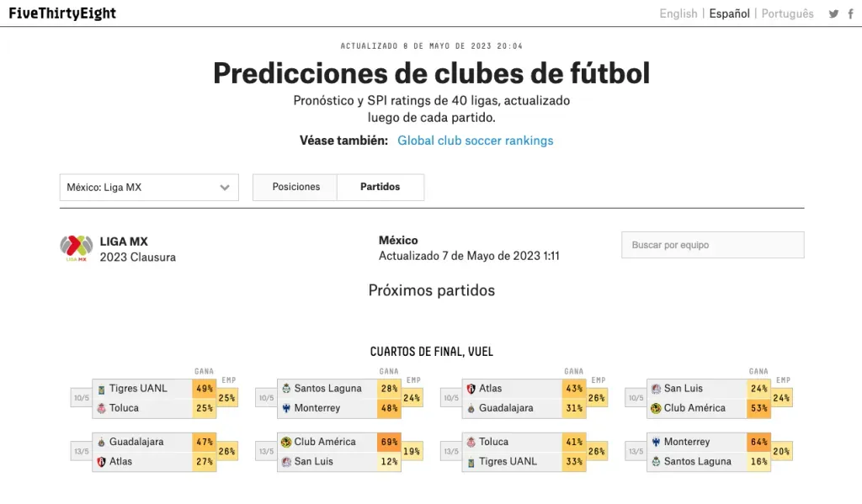Click the Tigres UANL crest in first match
Image resolution: width=862 pixels, height=504 pixels.
[101, 389]
